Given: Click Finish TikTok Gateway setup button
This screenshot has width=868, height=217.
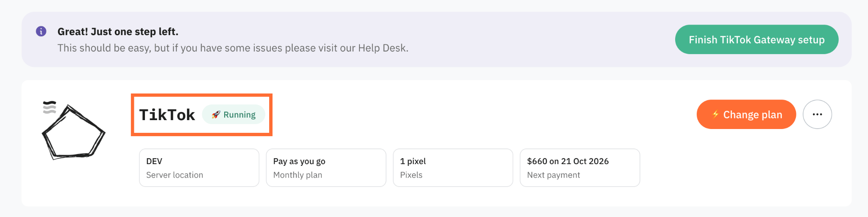Looking at the screenshot, I should (757, 39).
